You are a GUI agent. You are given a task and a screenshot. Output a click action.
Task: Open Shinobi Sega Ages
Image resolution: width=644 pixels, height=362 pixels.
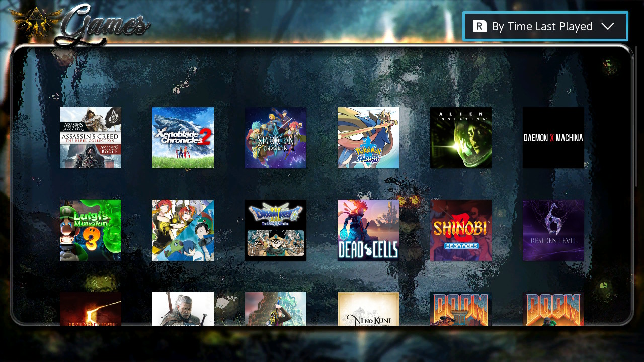pyautogui.click(x=461, y=230)
